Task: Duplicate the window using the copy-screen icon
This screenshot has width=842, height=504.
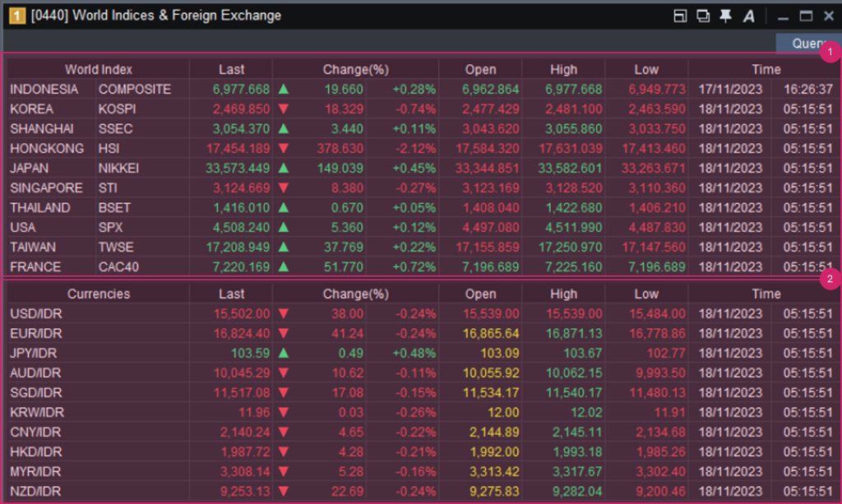Action: [x=702, y=15]
